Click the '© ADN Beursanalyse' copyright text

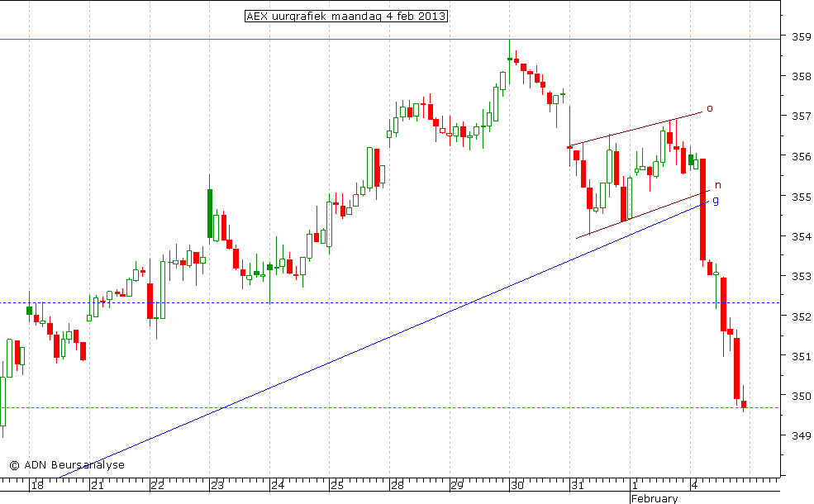pos(67,465)
